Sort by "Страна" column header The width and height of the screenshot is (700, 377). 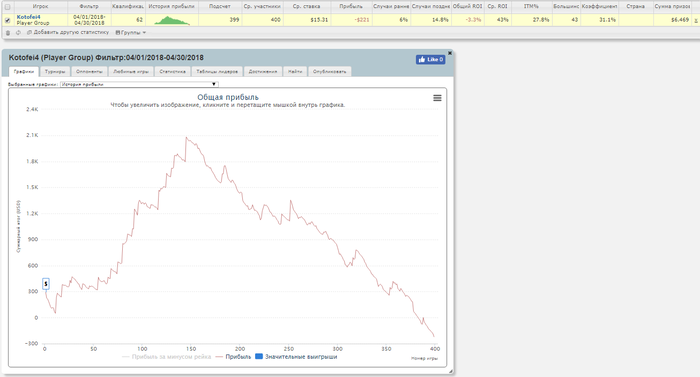click(x=635, y=7)
